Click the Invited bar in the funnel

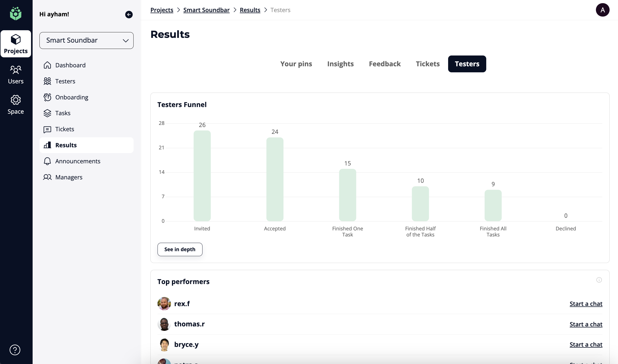(202, 176)
